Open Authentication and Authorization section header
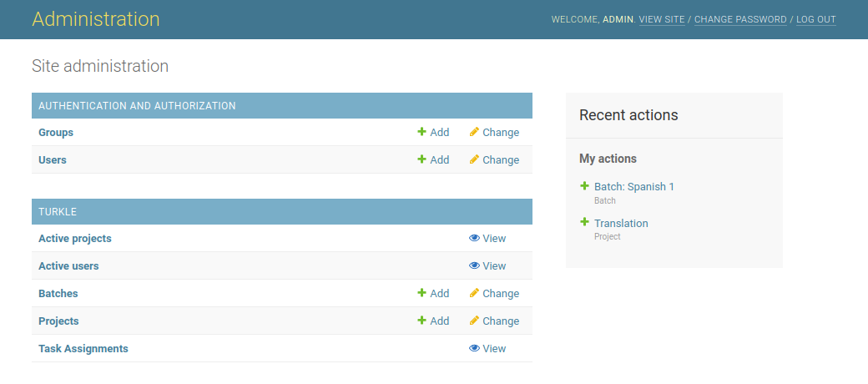This screenshot has height=384, width=868. 137,106
